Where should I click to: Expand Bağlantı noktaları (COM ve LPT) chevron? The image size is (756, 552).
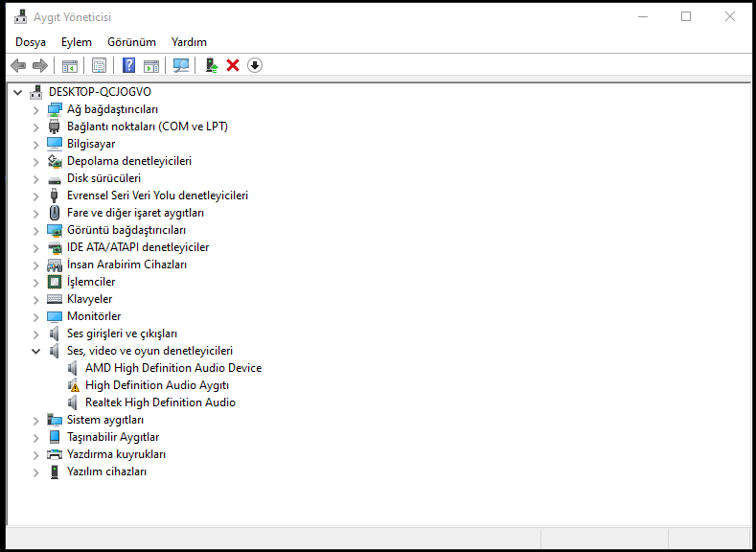coord(36,127)
